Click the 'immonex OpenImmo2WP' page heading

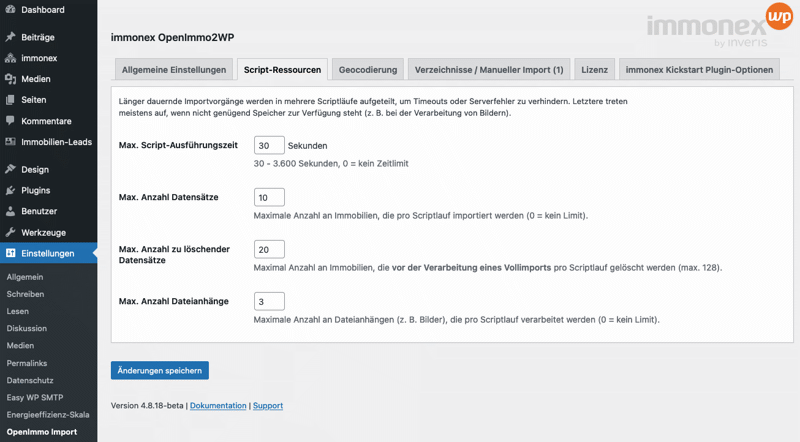pyautogui.click(x=172, y=37)
